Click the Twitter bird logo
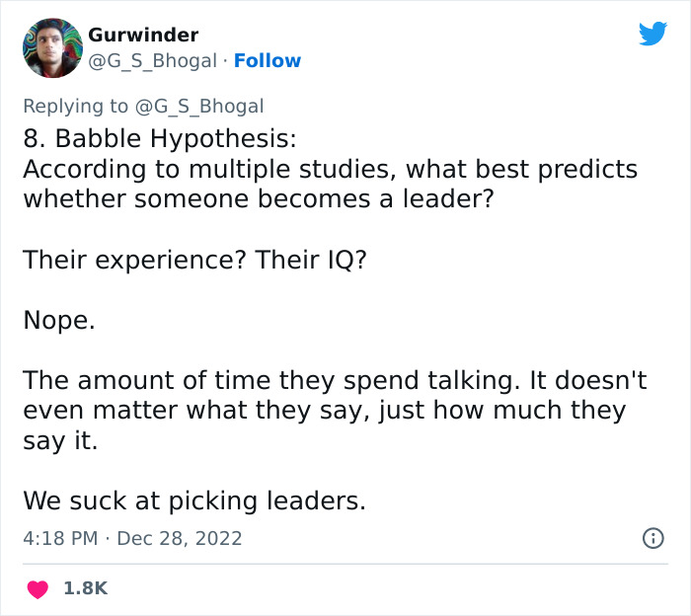 click(653, 35)
